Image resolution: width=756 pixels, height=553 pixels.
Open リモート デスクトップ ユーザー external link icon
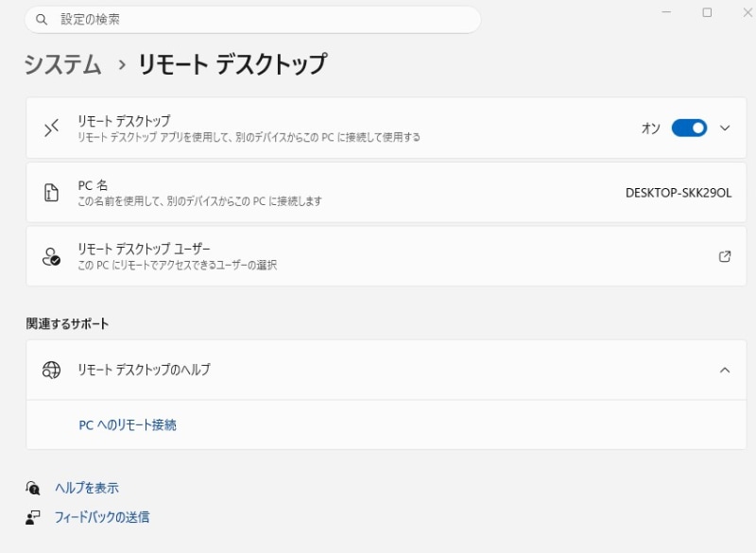click(x=725, y=256)
